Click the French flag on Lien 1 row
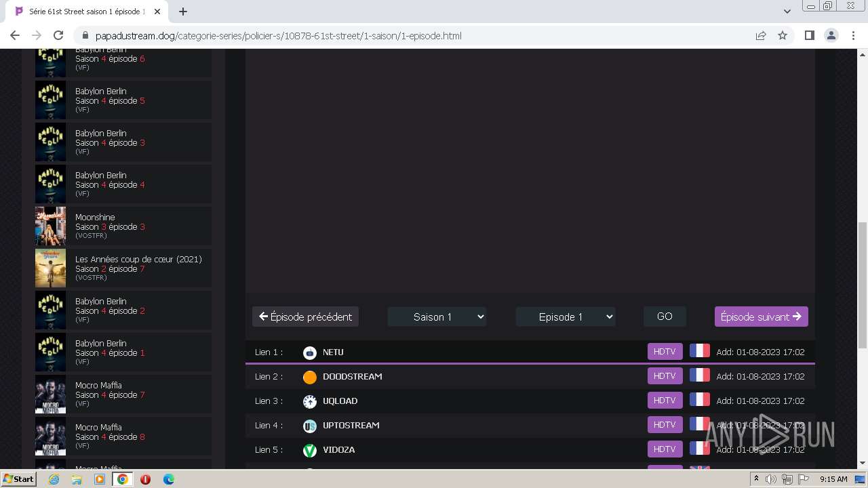This screenshot has height=488, width=868. pyautogui.click(x=699, y=351)
